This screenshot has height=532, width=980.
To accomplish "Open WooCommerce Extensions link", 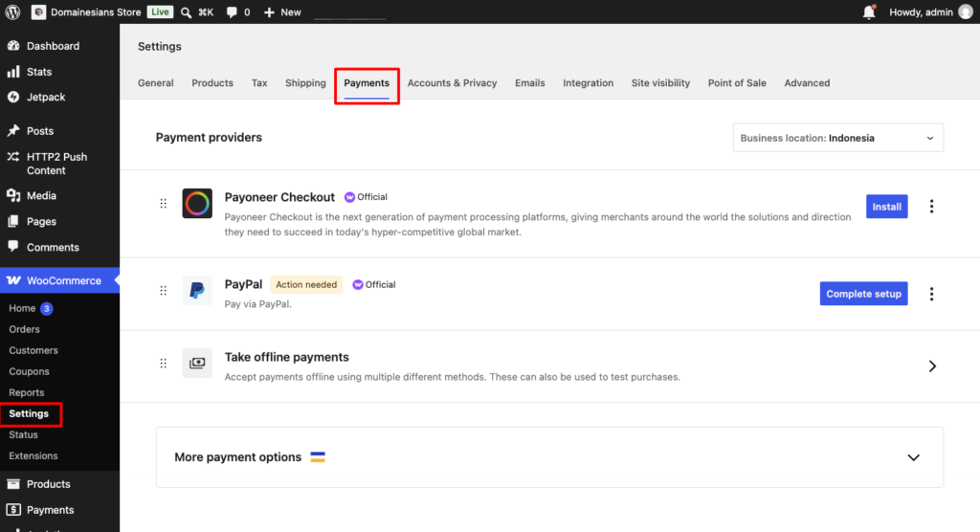I will tap(33, 455).
